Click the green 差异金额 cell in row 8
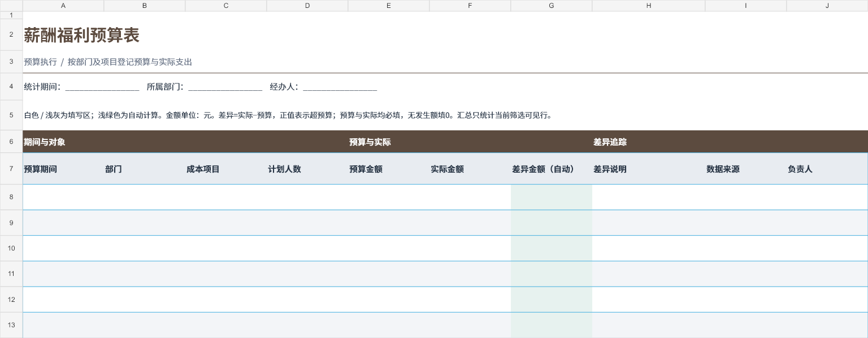Viewport: 868px width, 338px height. (552, 197)
